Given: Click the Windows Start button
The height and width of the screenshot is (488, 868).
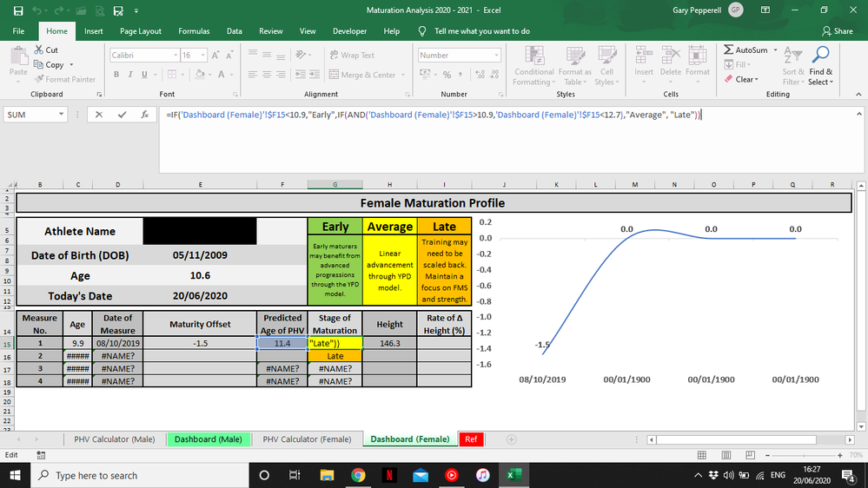Looking at the screenshot, I should click(x=15, y=475).
